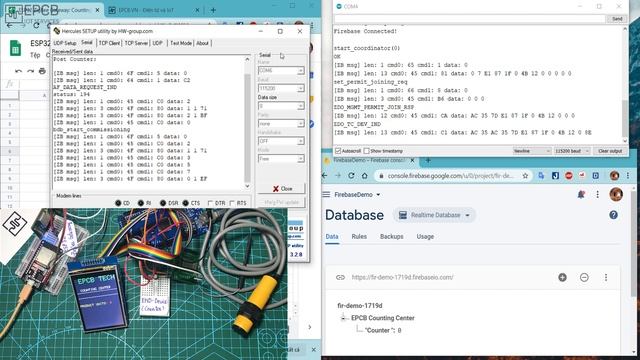Click the fir-demo-1719d.firebaseio.com database URL
640x360 pixels.
coord(402,277)
